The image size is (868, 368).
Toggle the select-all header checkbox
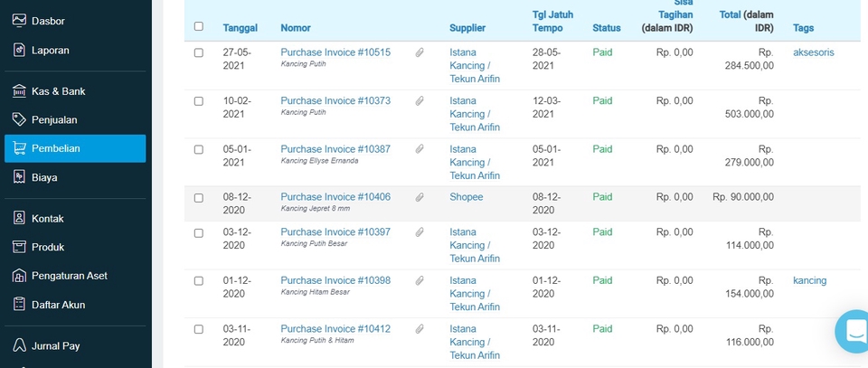click(199, 27)
